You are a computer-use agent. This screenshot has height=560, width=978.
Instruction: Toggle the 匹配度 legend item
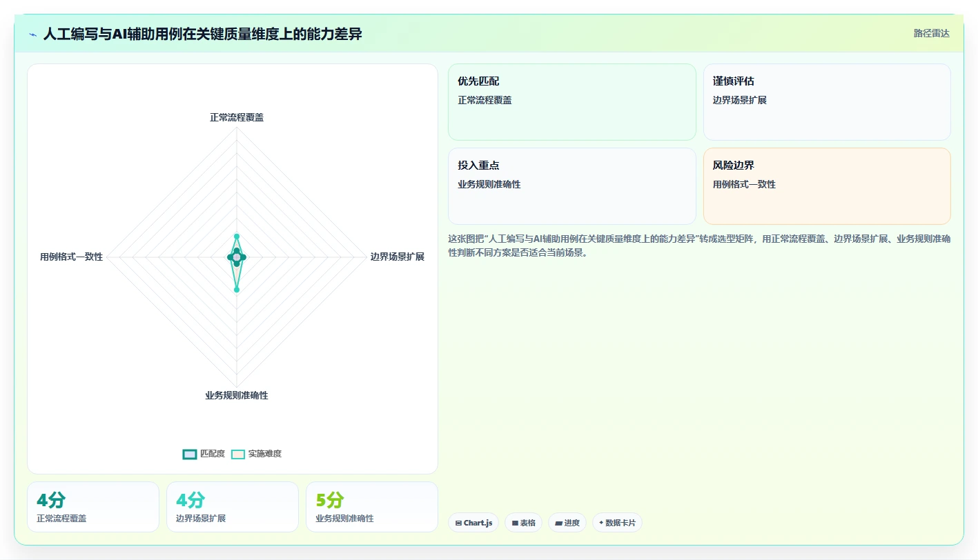coord(204,454)
